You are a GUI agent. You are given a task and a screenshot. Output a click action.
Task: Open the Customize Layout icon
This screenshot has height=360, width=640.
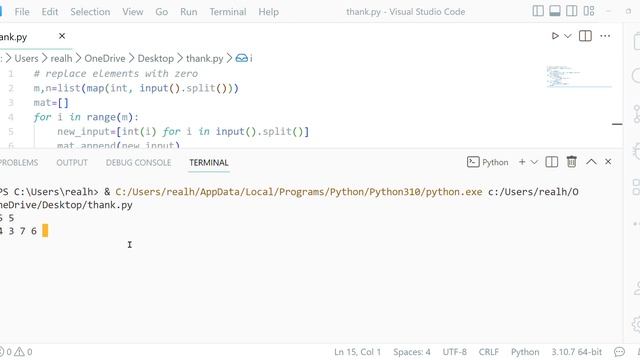tap(589, 11)
